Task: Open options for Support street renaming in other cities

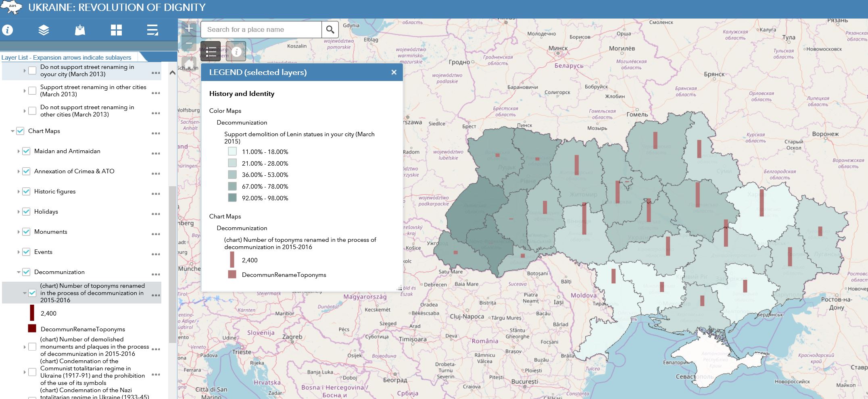Action: pos(156,93)
